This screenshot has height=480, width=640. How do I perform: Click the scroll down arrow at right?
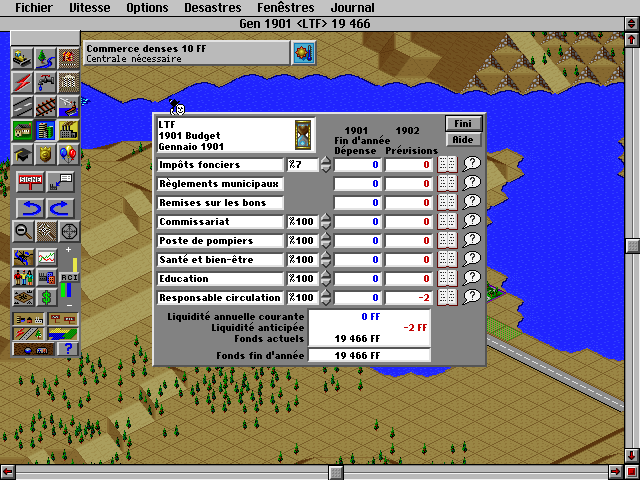(x=632, y=455)
